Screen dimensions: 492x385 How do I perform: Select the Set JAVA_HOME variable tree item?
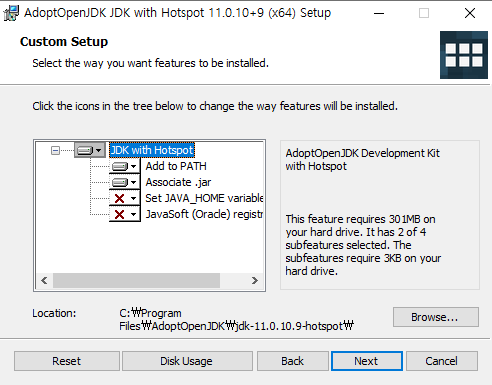(204, 198)
